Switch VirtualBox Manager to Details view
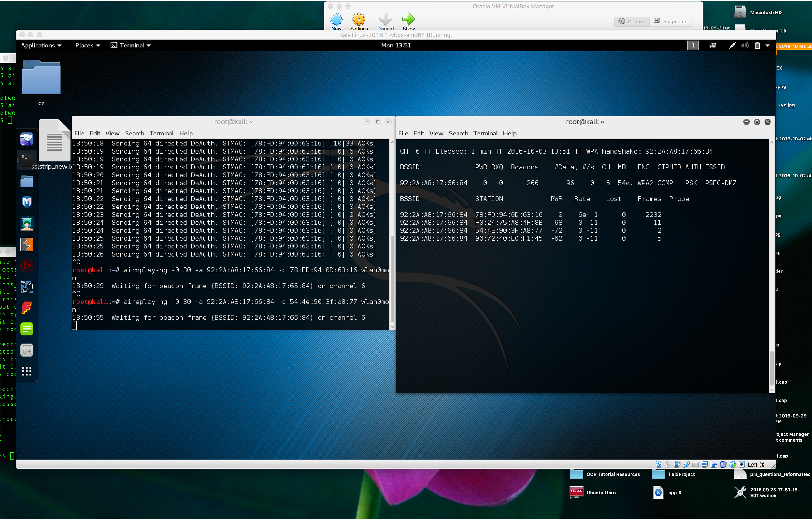The height and width of the screenshot is (519, 812). pos(631,22)
